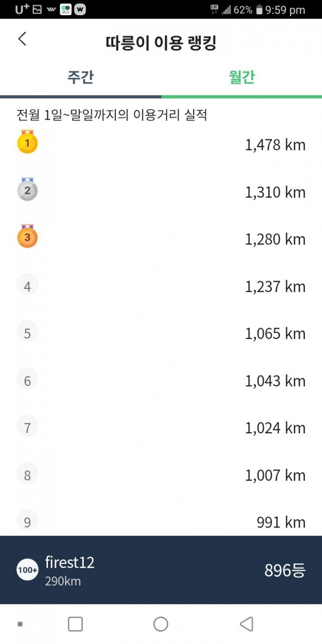Tap Android back triangle button
The height and width of the screenshot is (644, 322).
247,624
